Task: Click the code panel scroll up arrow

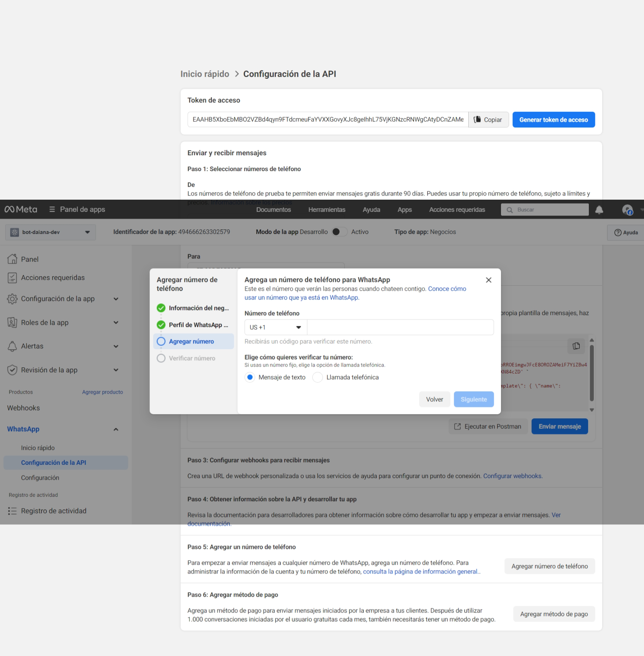Action: pyautogui.click(x=592, y=340)
